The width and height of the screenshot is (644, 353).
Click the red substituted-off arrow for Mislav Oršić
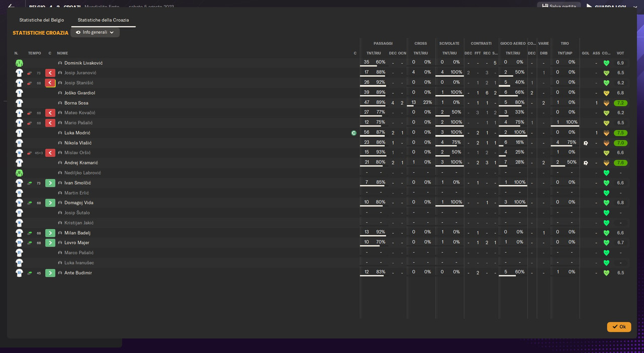pyautogui.click(x=50, y=153)
